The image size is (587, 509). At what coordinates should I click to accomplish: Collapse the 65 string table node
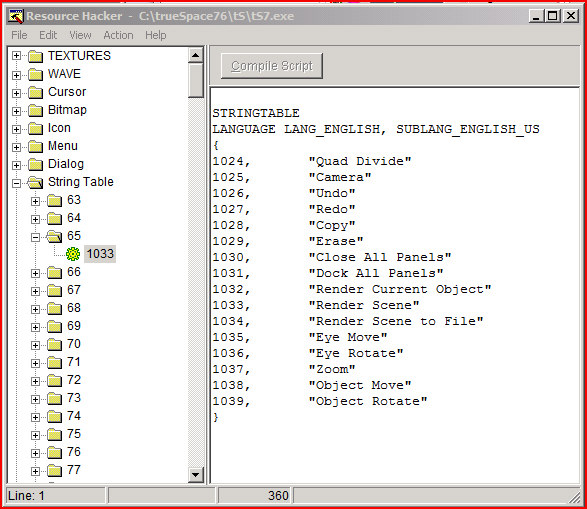pos(35,237)
